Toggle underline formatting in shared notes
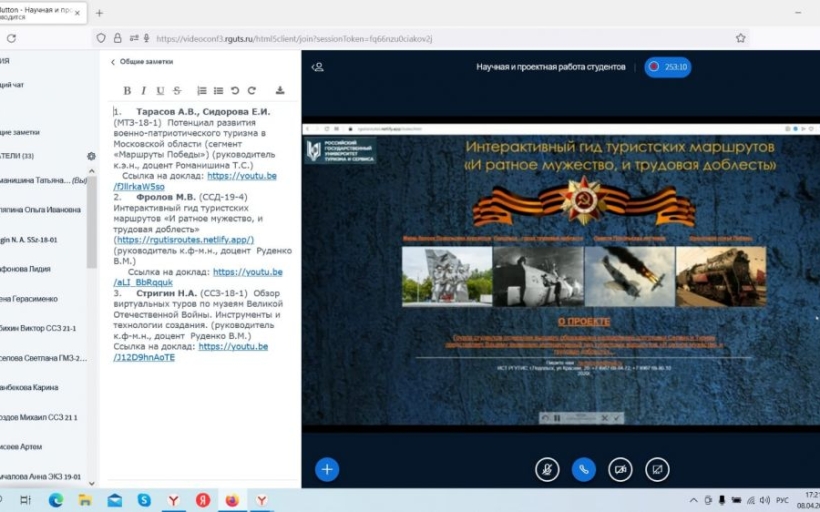This screenshot has height=512, width=820. pos(160,90)
